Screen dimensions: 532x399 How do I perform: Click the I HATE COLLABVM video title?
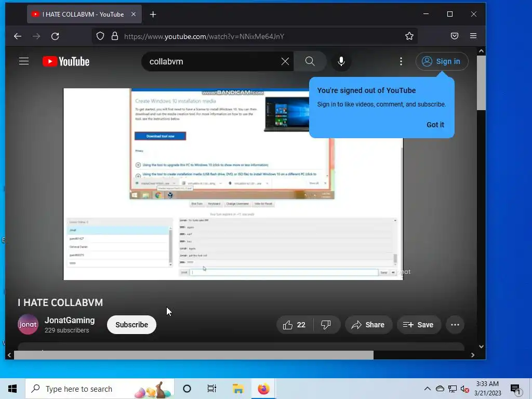(x=60, y=303)
